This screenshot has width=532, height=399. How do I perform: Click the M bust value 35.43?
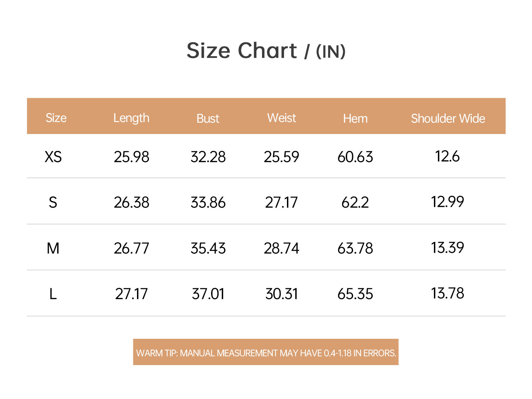click(208, 248)
